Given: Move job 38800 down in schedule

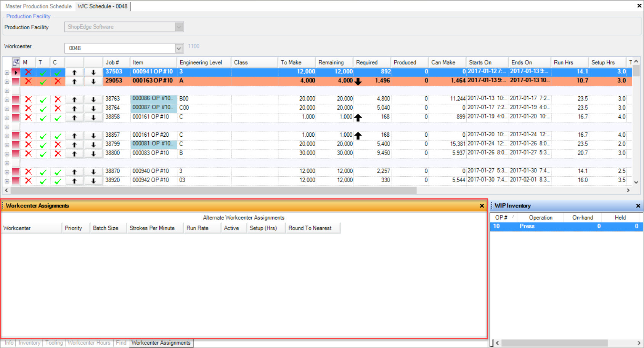Looking at the screenshot, I should tap(93, 154).
